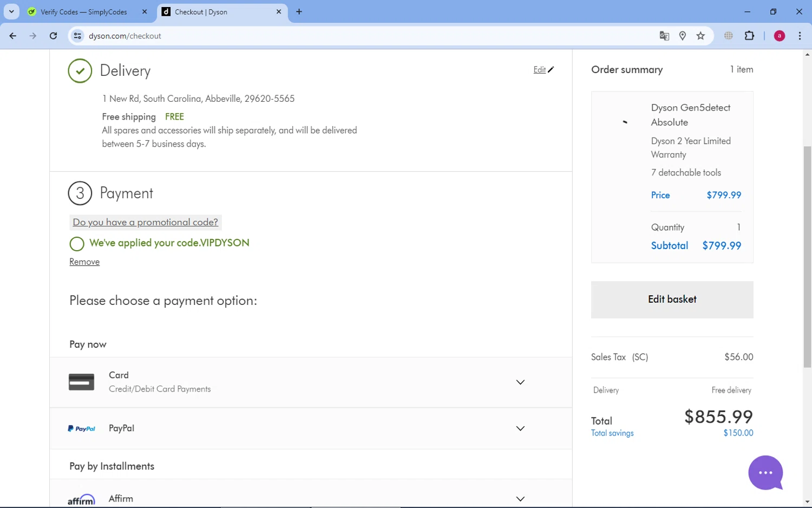This screenshot has height=508, width=812.
Task: Click the Order summary heading
Action: coord(627,69)
